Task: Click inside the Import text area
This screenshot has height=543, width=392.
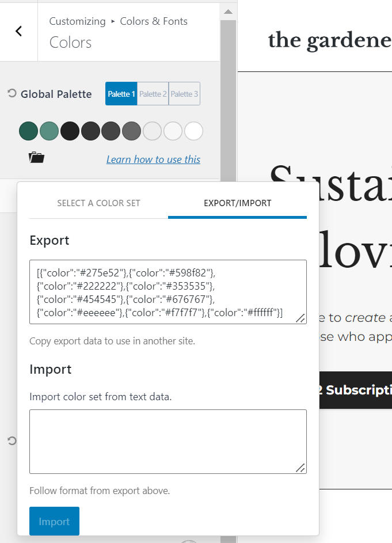Action: (168, 441)
